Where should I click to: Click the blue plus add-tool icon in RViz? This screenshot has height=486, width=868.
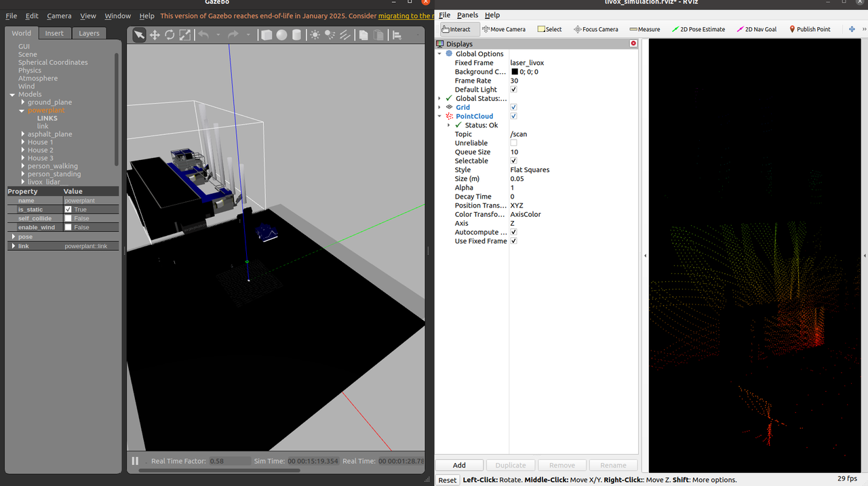[852, 29]
